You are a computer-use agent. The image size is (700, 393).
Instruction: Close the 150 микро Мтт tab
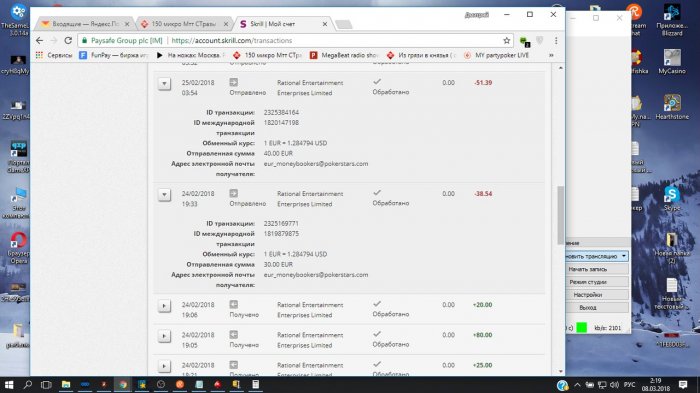click(x=226, y=24)
